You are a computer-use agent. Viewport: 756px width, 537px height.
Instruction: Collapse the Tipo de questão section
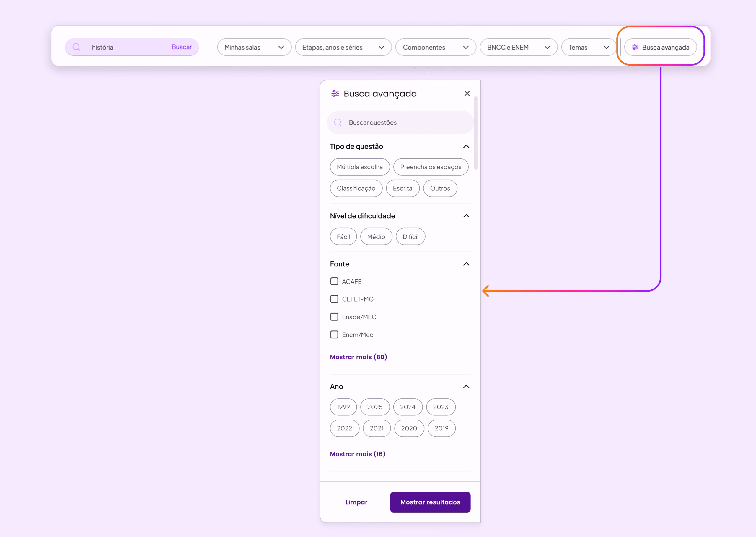pos(466,146)
